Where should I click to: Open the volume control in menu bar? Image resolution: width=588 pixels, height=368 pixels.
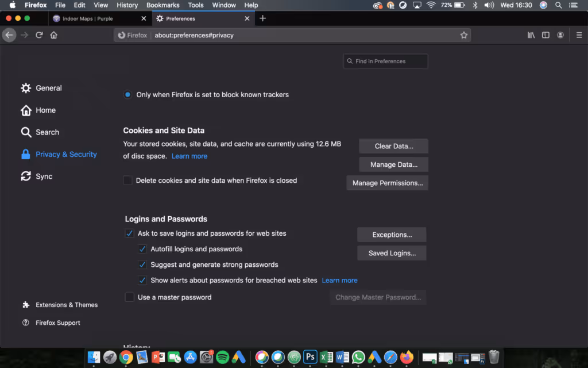point(489,5)
